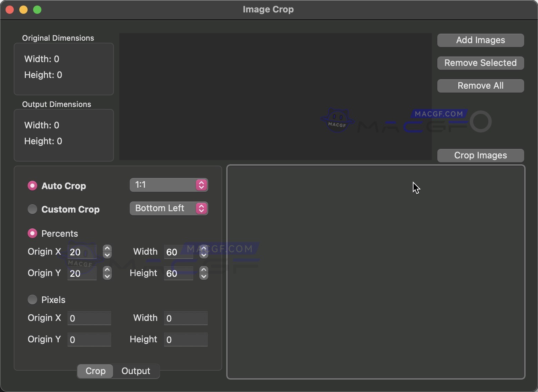Click the pixels Height input field
This screenshot has height=392, width=538.
pyautogui.click(x=185, y=340)
